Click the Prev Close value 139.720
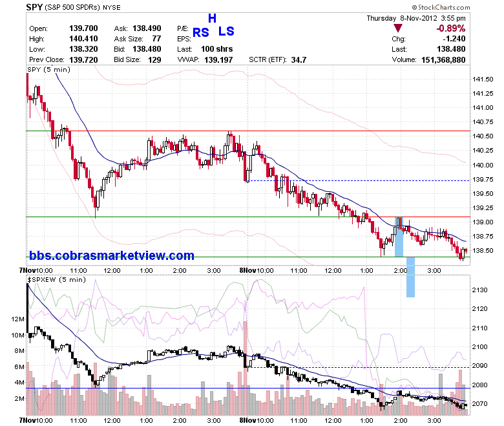 point(83,60)
